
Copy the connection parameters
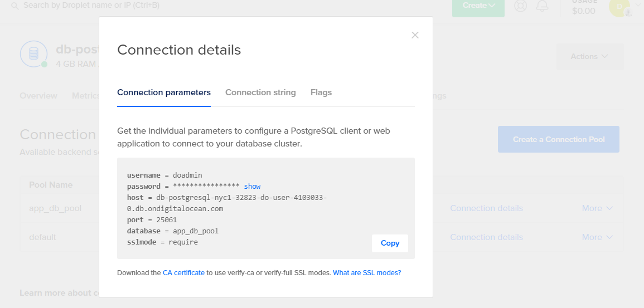[x=390, y=243]
